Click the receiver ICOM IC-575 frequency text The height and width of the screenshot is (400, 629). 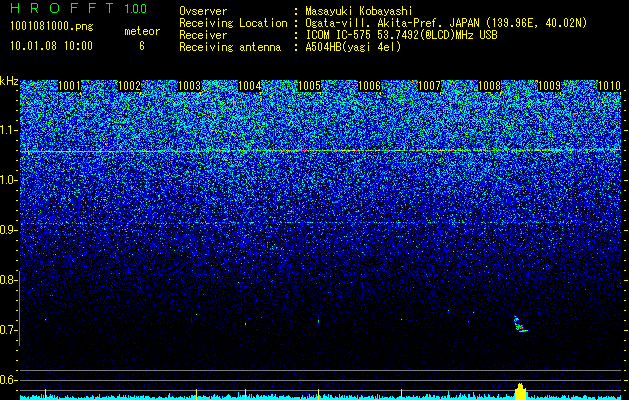tap(401, 35)
